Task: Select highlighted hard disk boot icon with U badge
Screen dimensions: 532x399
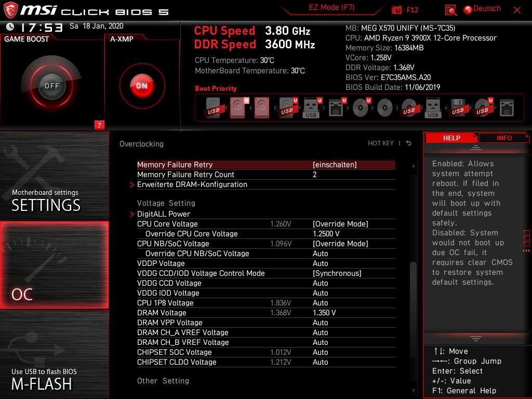Action: [x=238, y=108]
